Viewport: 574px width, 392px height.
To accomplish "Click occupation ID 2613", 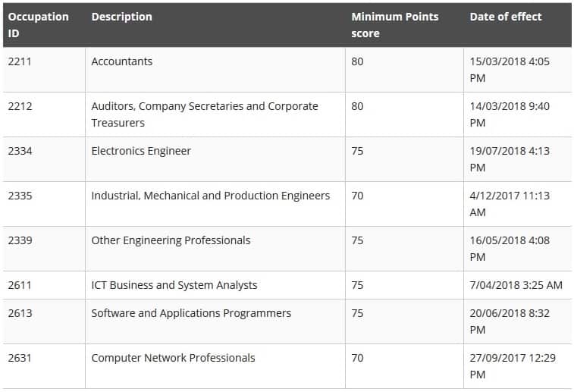I will [20, 313].
